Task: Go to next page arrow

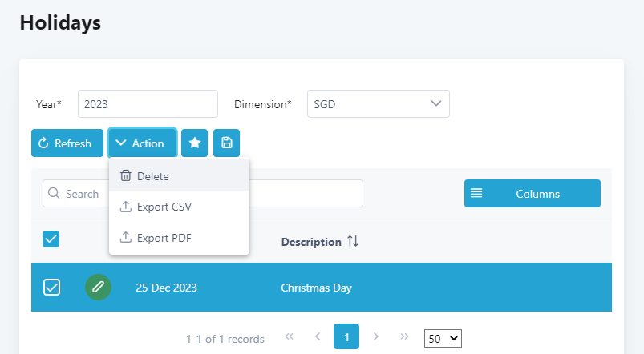Action: 375,337
